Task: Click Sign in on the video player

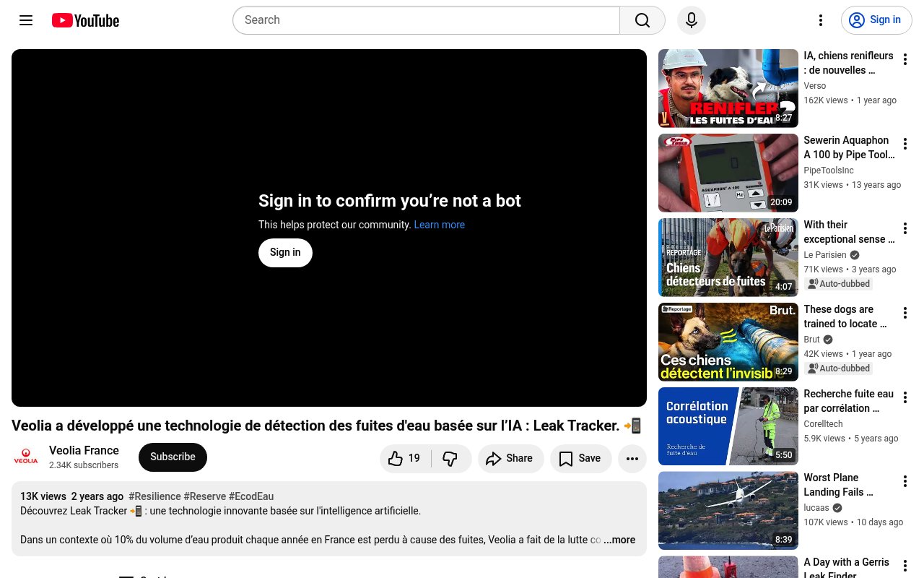Action: pyautogui.click(x=285, y=252)
